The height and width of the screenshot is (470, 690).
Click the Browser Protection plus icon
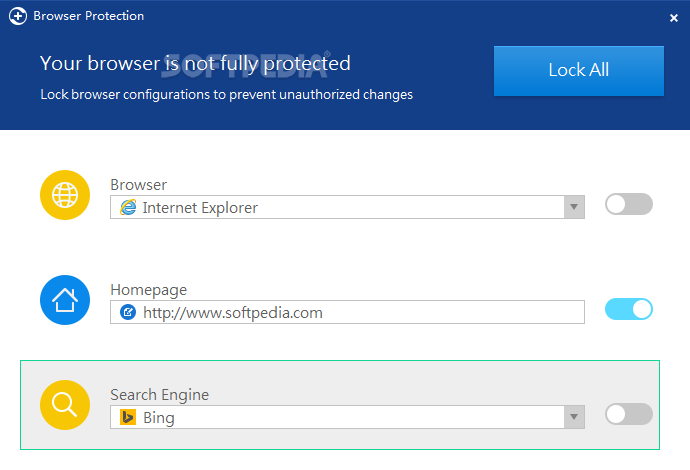click(x=18, y=16)
